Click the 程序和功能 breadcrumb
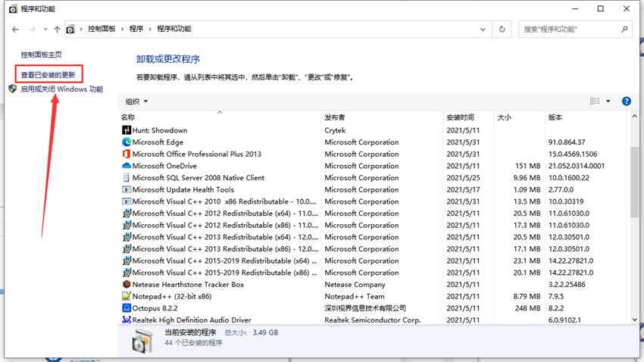 click(174, 29)
